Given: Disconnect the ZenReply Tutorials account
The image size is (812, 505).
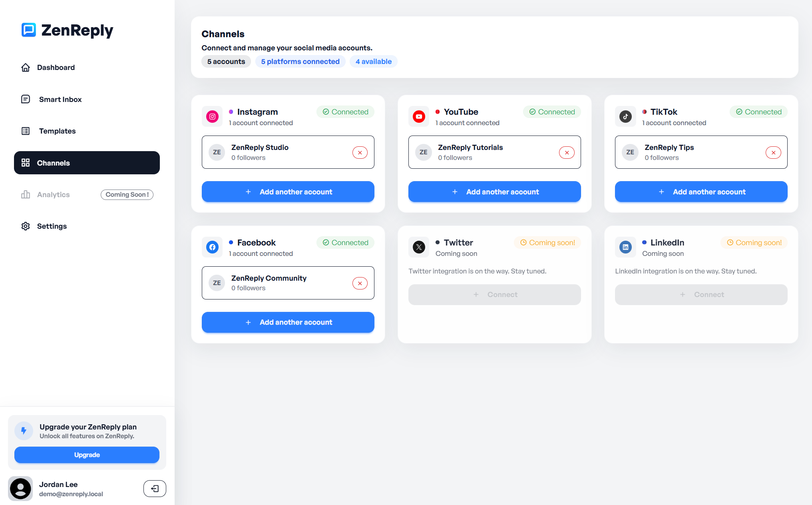Looking at the screenshot, I should click(x=567, y=152).
